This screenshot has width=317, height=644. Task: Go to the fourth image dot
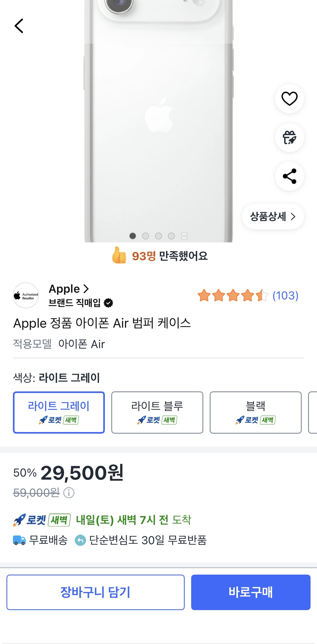pos(171,236)
